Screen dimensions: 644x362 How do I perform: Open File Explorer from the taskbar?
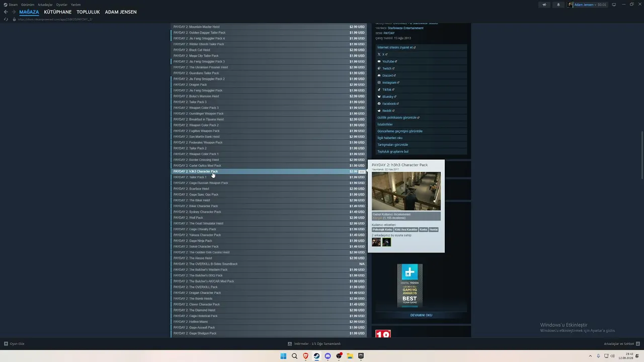coord(350,356)
